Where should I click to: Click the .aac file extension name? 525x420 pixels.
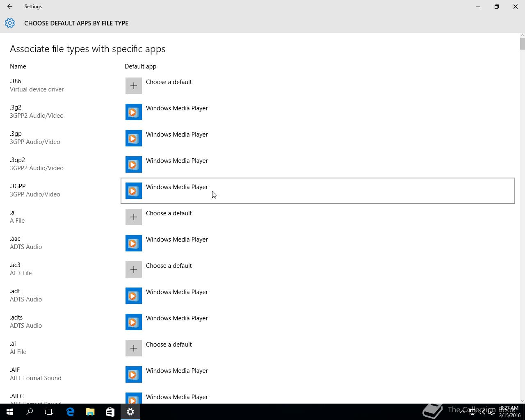point(15,239)
